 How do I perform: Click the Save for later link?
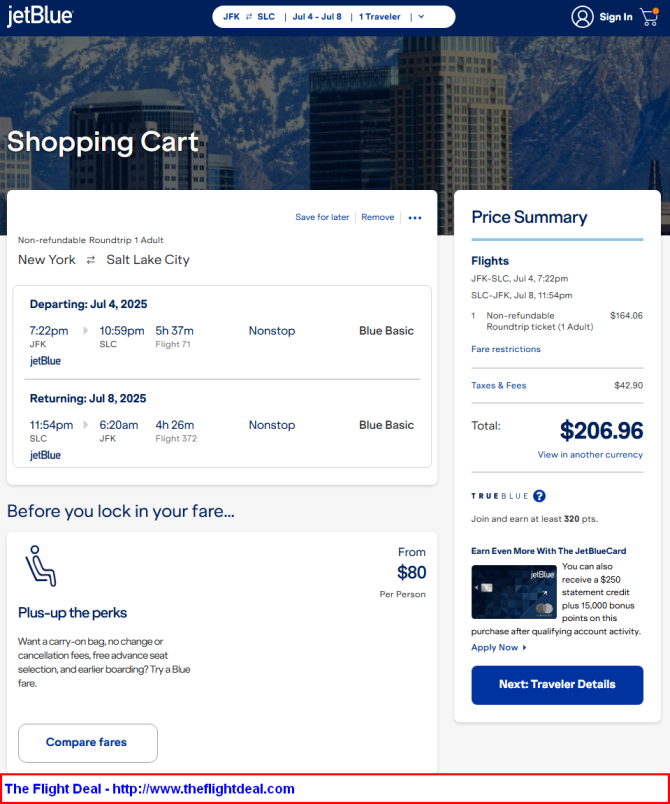pos(322,217)
